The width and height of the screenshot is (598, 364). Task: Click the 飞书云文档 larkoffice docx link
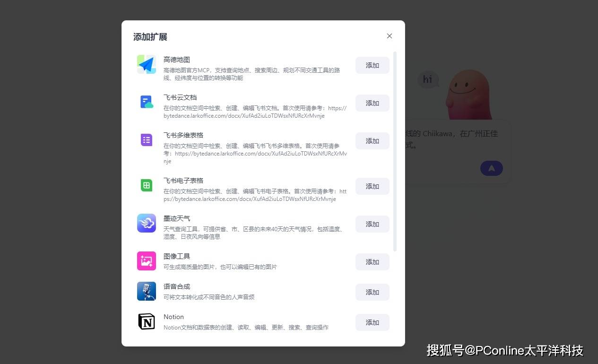pos(255,112)
